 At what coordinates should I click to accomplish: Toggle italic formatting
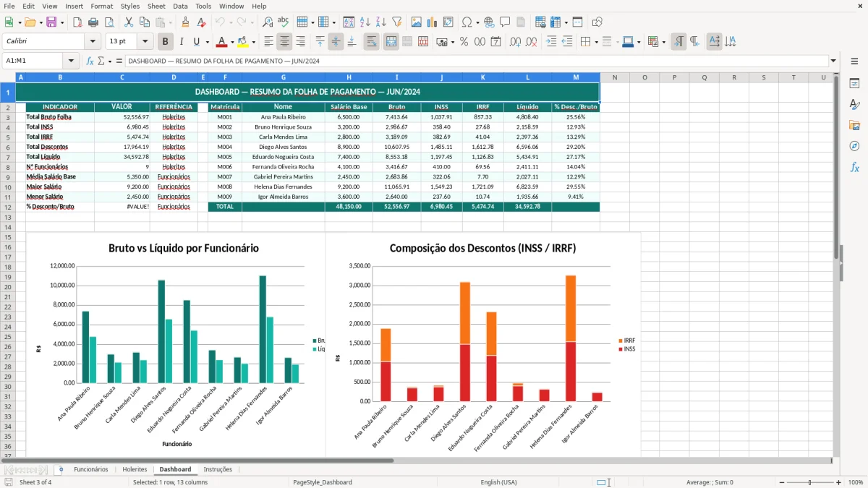182,41
